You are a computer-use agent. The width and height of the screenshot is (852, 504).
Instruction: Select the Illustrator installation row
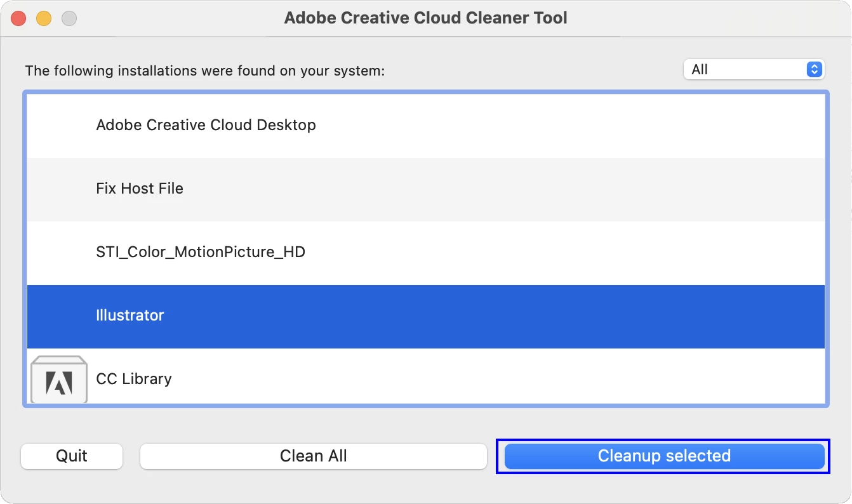(x=426, y=317)
